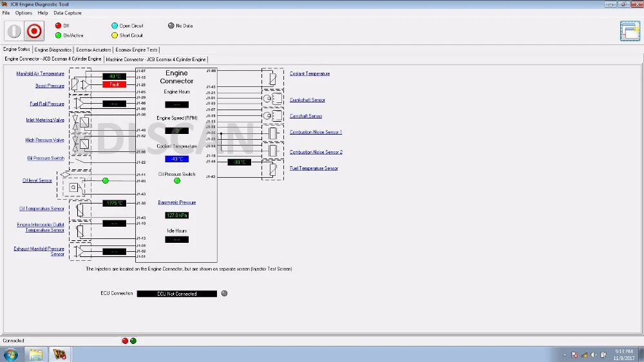Viewport: 644px width, 362px height.
Task: Select the Engine Connector sub-tab
Action: click(x=53, y=59)
